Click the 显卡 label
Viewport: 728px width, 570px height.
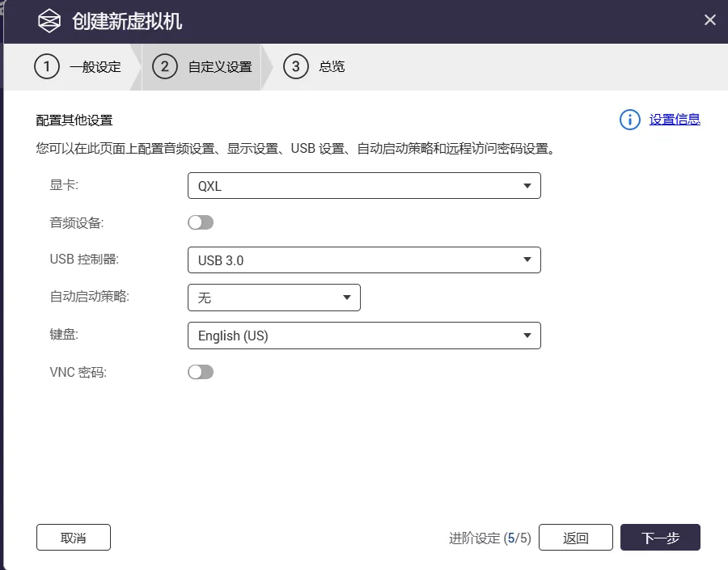pyautogui.click(x=64, y=185)
